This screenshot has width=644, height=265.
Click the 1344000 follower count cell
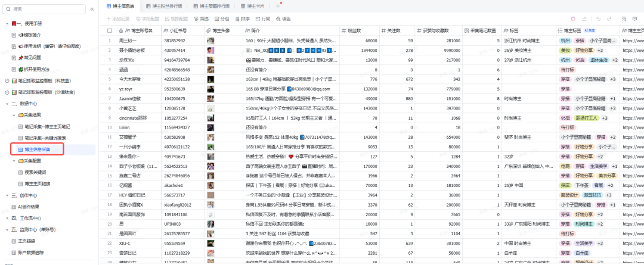(360, 50)
